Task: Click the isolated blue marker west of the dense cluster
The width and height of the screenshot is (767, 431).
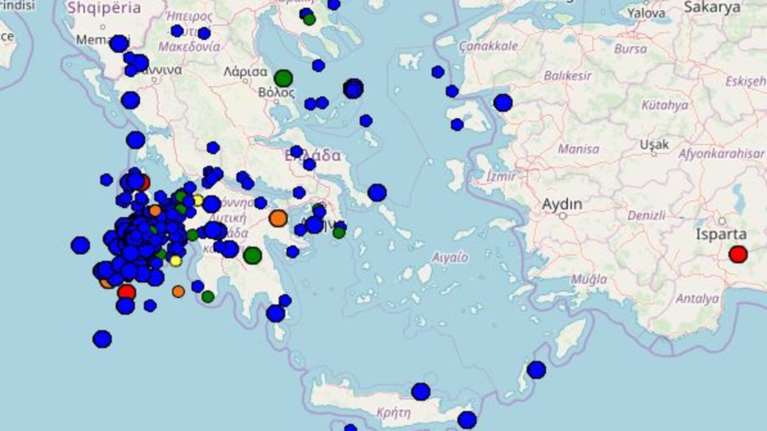Action: tap(80, 245)
